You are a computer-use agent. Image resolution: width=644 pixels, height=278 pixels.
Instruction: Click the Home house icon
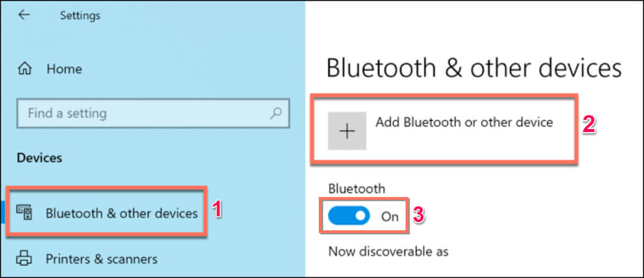click(26, 69)
